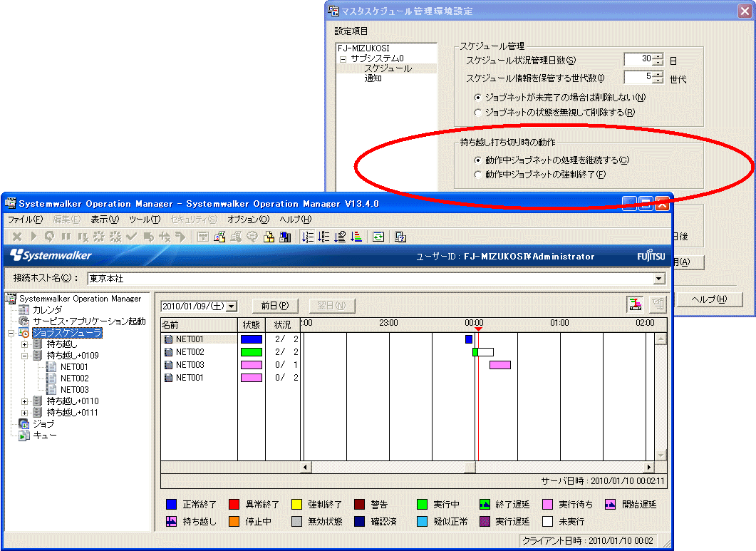Select スケジュール in the settings tree
Viewport: 756px width, 551px height.
tap(388, 68)
